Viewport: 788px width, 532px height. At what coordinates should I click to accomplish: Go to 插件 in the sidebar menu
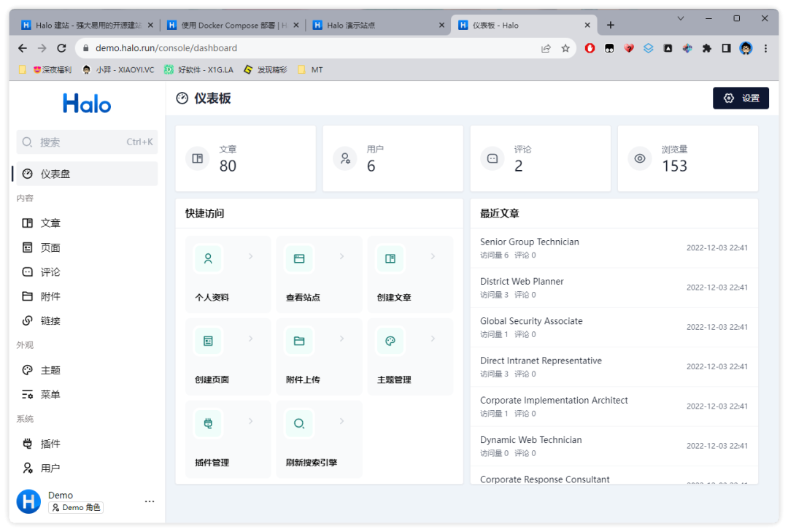(x=50, y=444)
